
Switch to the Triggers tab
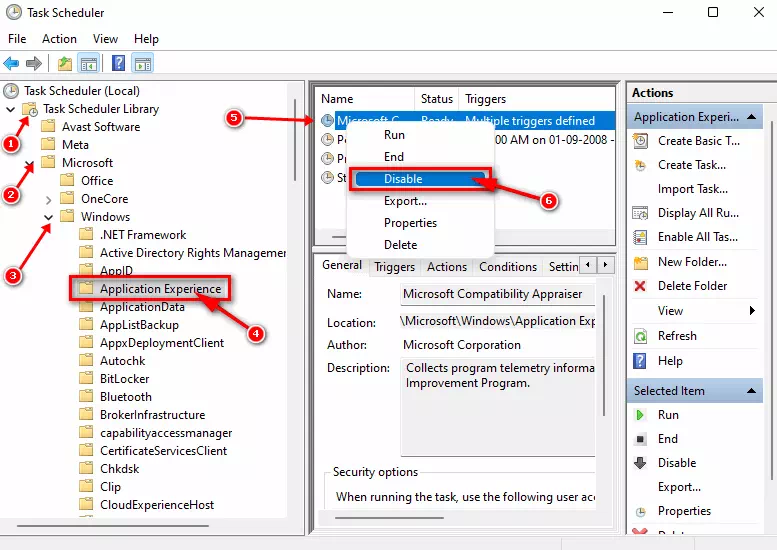click(x=394, y=267)
